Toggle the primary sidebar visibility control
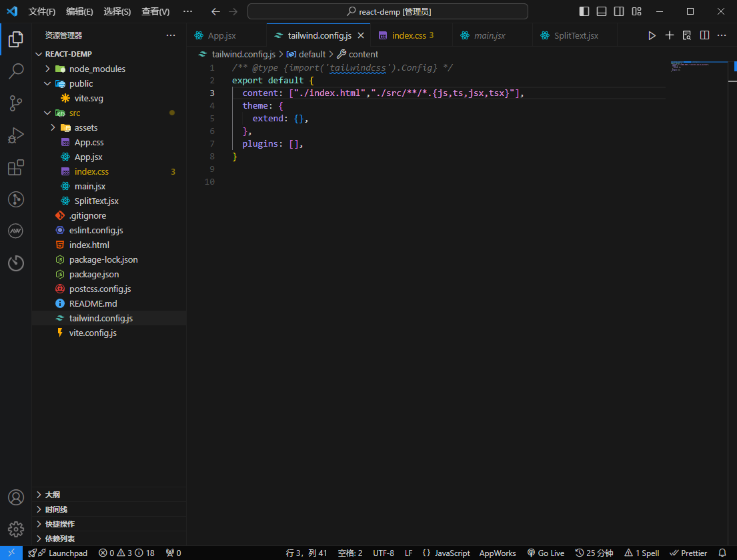The width and height of the screenshot is (737, 560). click(x=583, y=11)
